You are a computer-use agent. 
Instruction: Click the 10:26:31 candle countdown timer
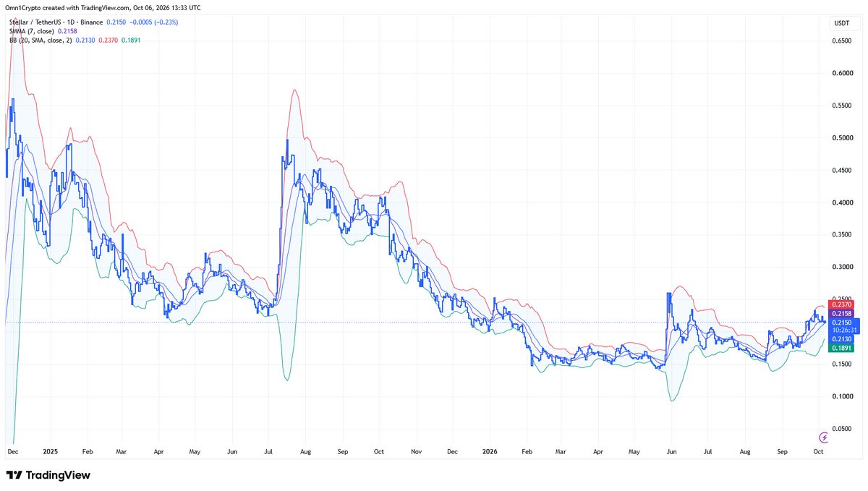842,330
